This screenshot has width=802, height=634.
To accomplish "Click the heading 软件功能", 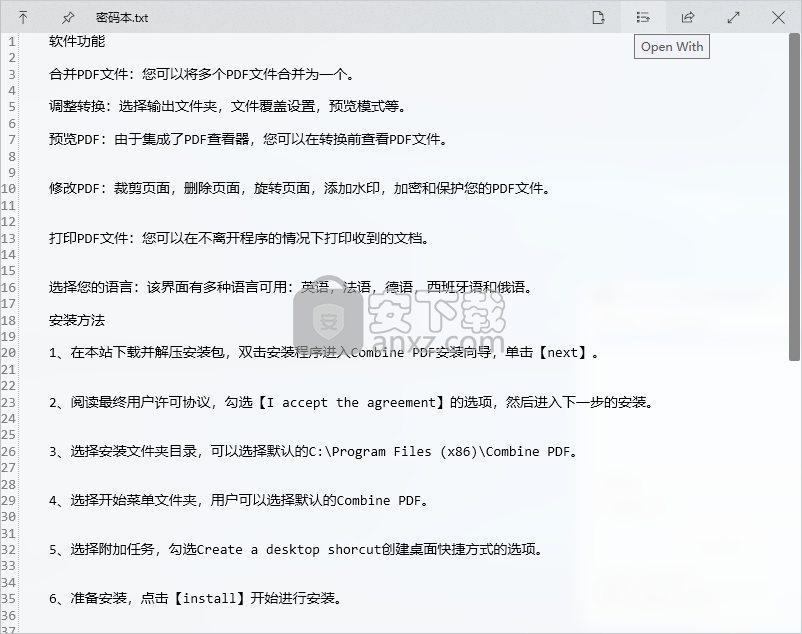I will point(77,41).
